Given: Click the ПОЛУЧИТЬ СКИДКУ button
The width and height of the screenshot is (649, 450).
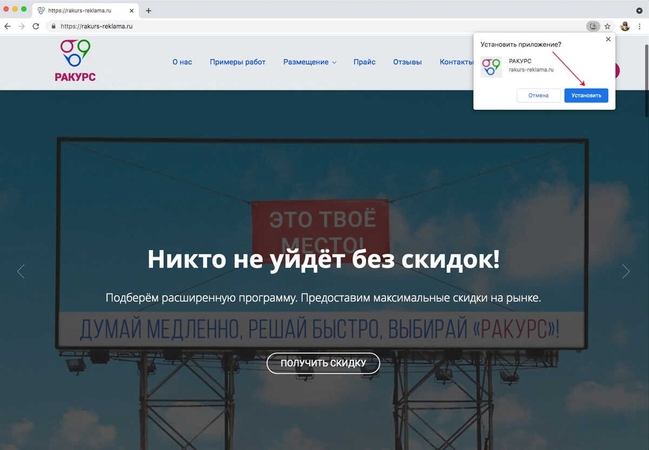Looking at the screenshot, I should [323, 363].
